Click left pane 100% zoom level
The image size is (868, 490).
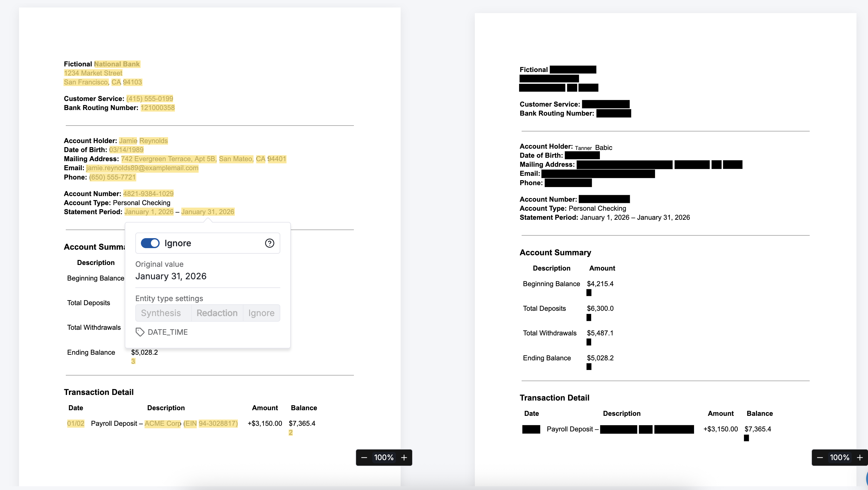point(383,457)
